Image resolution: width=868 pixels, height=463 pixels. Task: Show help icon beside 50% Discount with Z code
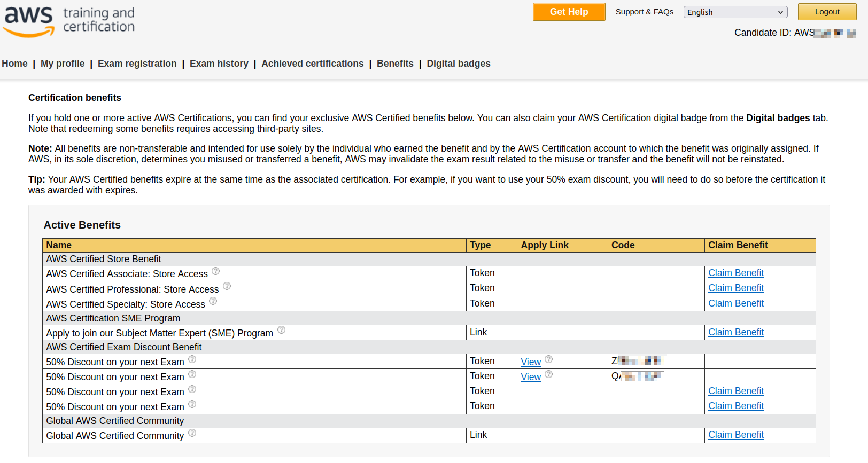(192, 359)
